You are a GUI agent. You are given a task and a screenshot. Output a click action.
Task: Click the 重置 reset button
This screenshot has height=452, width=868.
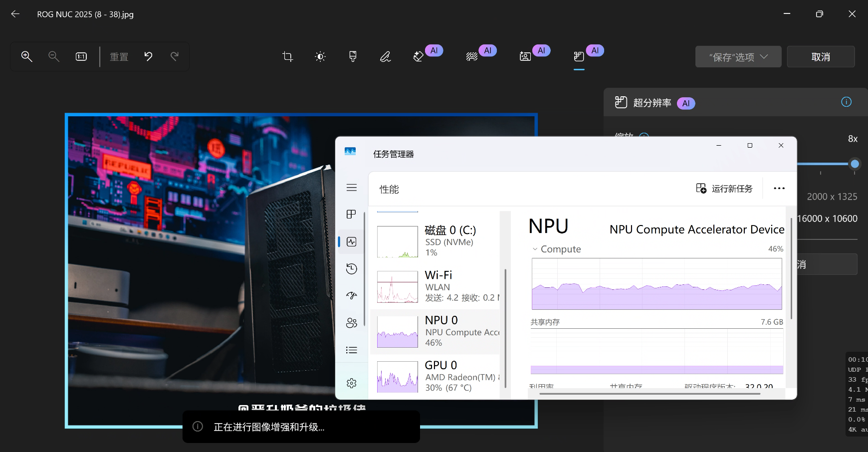[x=119, y=57]
